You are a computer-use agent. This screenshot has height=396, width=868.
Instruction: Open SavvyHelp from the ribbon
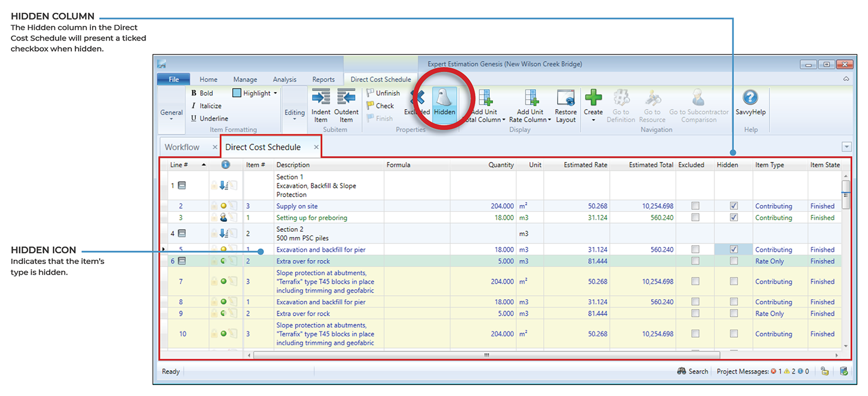pyautogui.click(x=750, y=98)
